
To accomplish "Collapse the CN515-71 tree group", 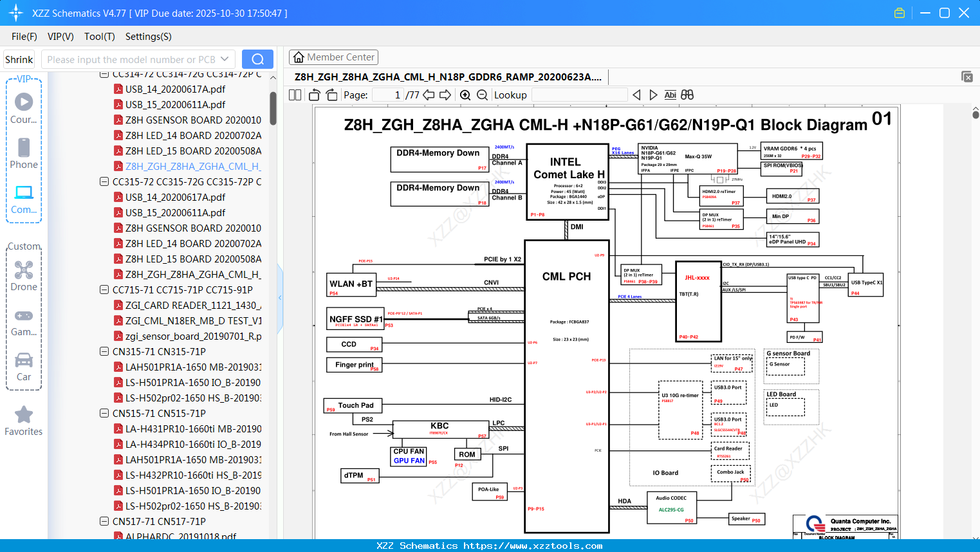I will 104,413.
